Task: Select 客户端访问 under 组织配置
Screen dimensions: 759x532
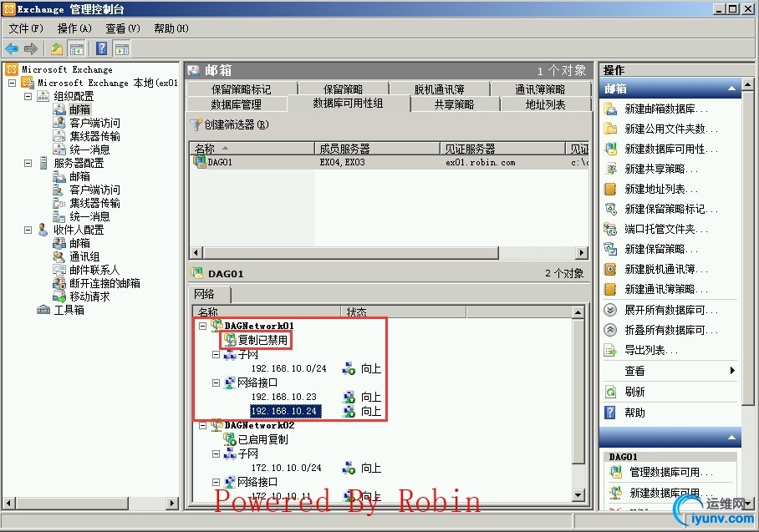Action: click(x=95, y=123)
